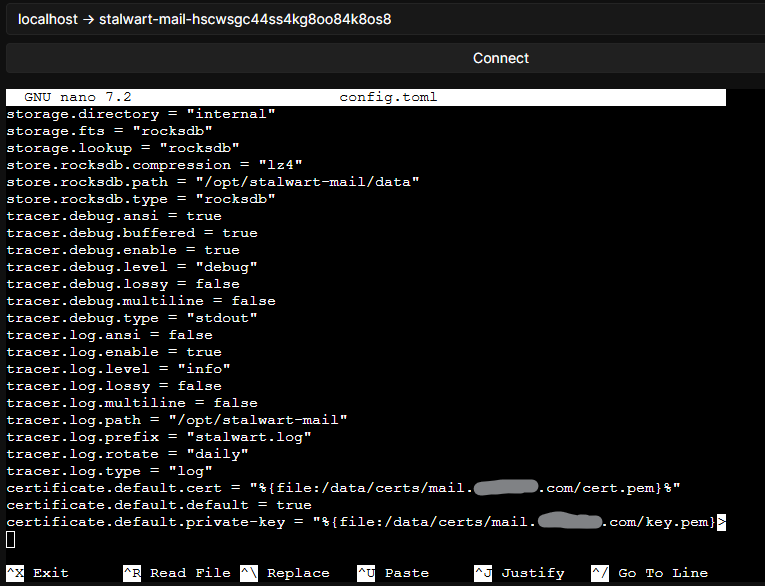765x586 pixels.
Task: Click the tracer.log.type = "log" line
Action: pyautogui.click(x=109, y=471)
